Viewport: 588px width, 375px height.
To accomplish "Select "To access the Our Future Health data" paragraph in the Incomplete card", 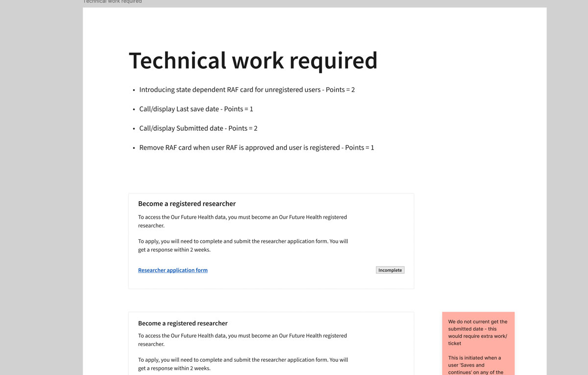I will [x=243, y=221].
